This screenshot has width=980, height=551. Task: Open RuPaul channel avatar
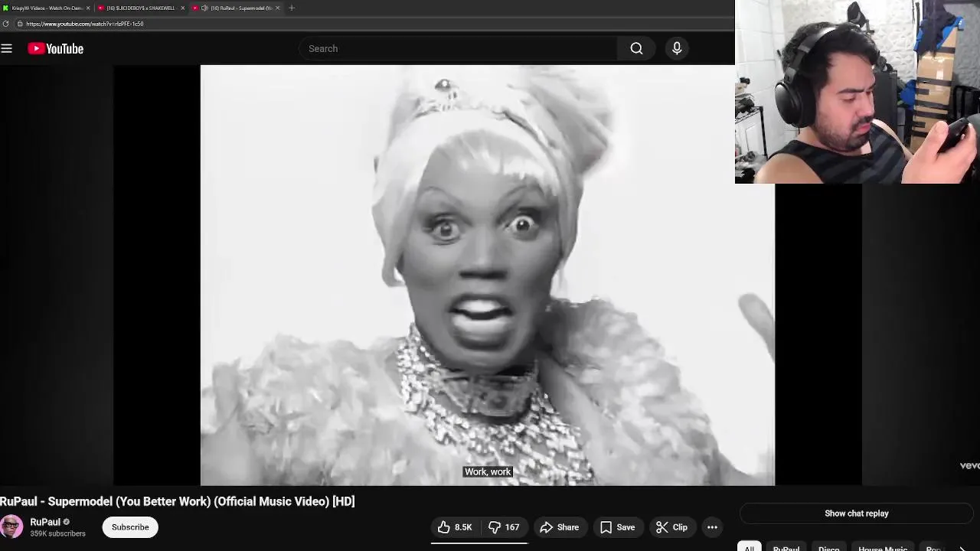pos(11,527)
